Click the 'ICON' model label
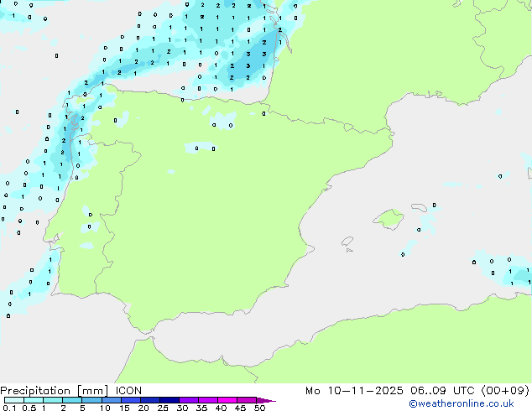This screenshot has height=411, width=532. tap(128, 391)
